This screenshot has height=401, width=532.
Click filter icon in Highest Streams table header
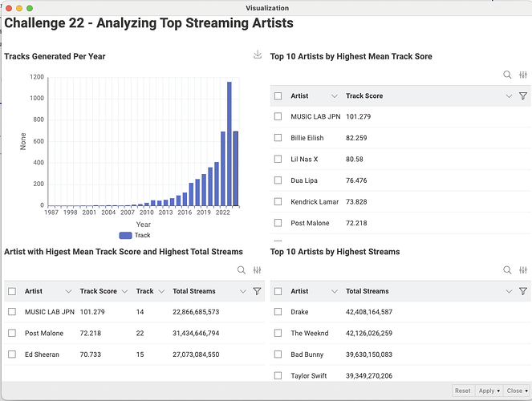(x=523, y=292)
